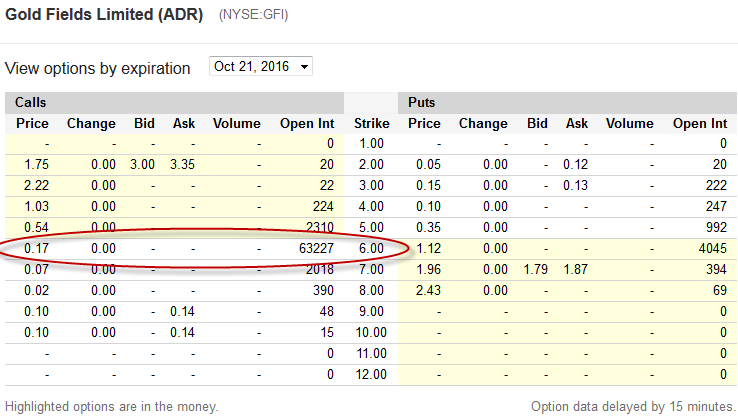Click the Strike column header
The image size is (738, 419).
(371, 123)
